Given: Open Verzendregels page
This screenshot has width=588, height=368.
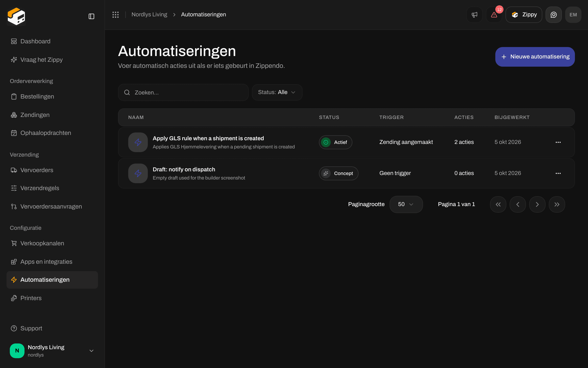Looking at the screenshot, I should coord(52,188).
